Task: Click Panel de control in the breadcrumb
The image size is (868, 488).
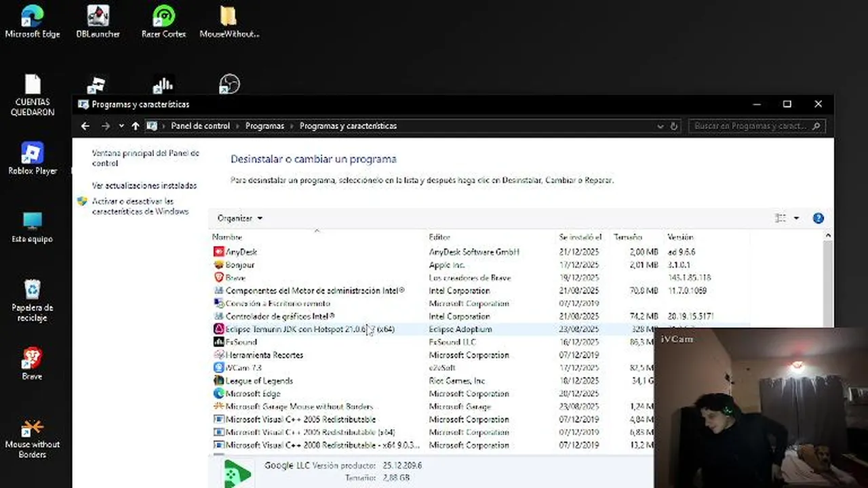Action: (200, 126)
